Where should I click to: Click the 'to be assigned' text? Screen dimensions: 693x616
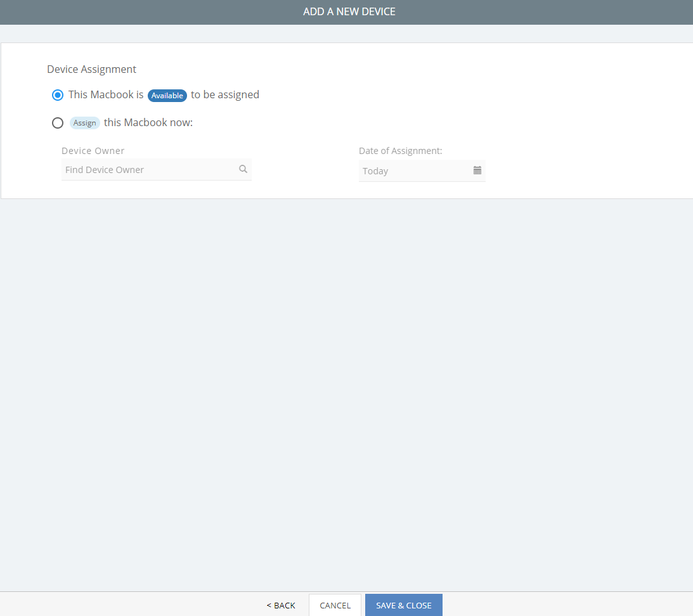pyautogui.click(x=225, y=95)
